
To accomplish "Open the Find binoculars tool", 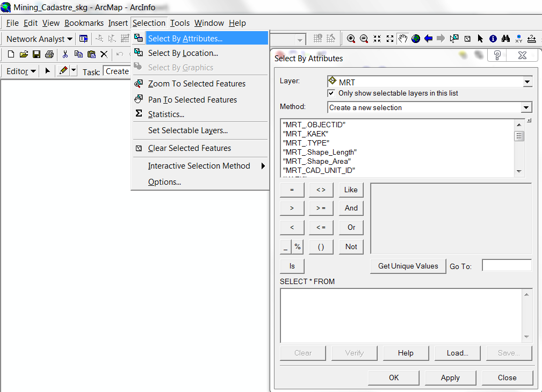I will pyautogui.click(x=505, y=39).
